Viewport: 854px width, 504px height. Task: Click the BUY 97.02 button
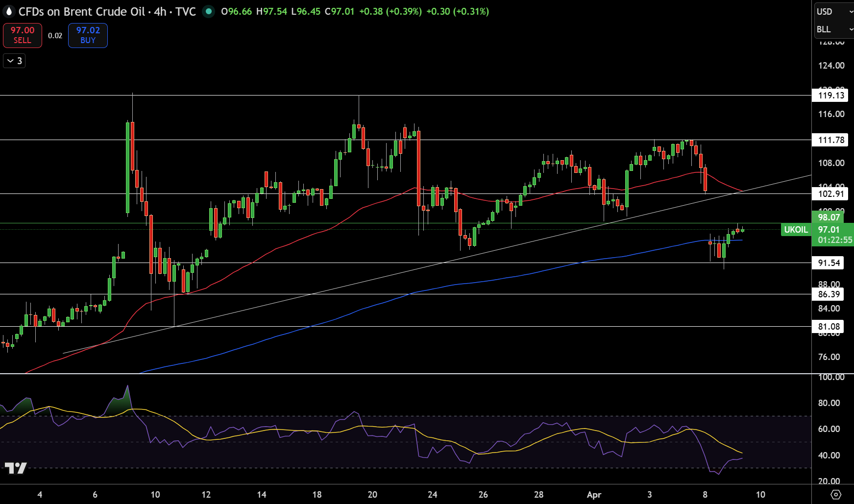(x=88, y=35)
